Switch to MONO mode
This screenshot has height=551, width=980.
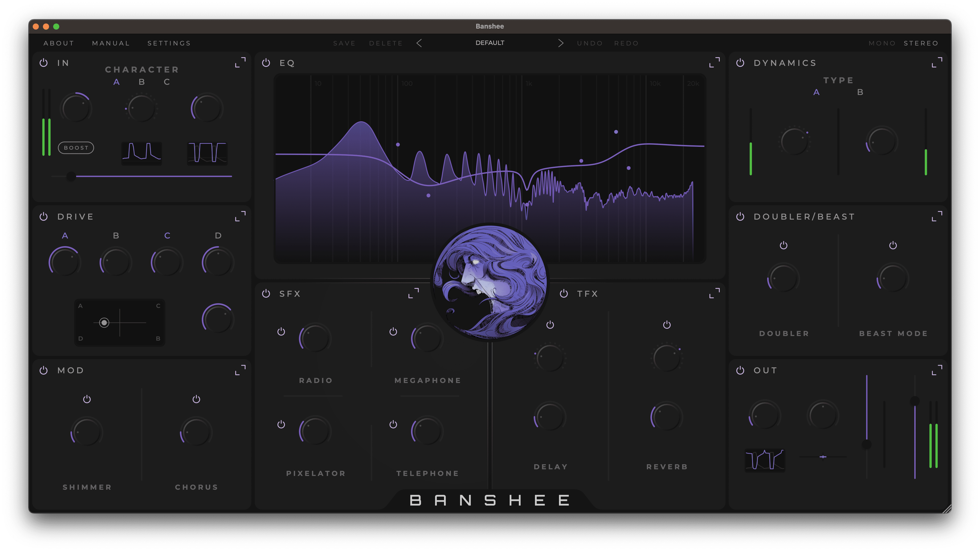click(x=882, y=43)
